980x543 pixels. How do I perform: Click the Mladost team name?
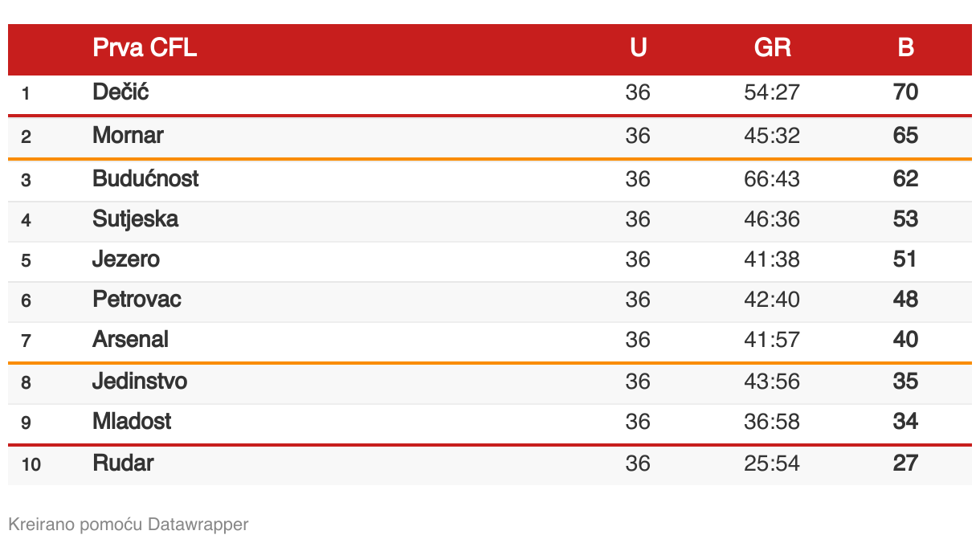132,421
